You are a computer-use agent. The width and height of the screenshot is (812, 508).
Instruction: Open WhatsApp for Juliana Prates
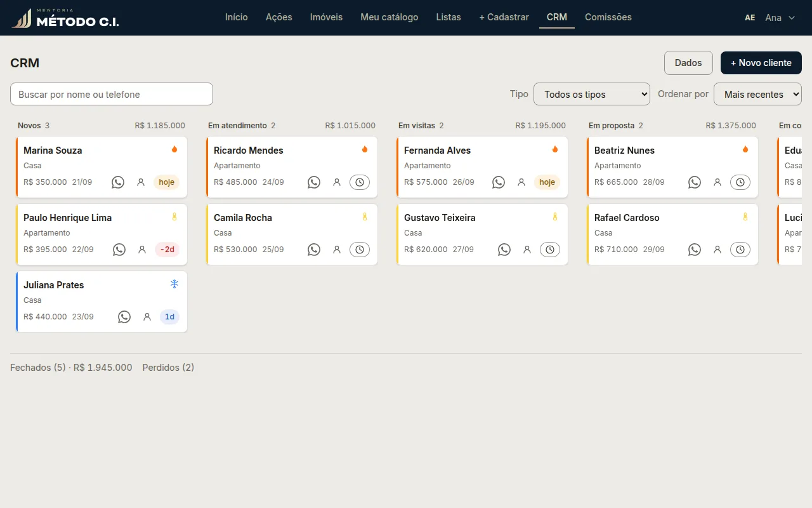pos(124,317)
